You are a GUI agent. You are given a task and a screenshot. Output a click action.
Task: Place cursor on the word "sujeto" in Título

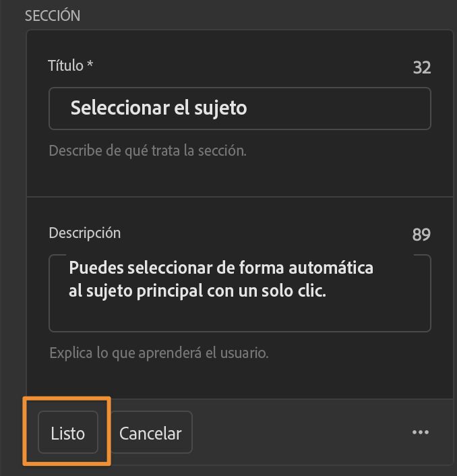[220, 108]
